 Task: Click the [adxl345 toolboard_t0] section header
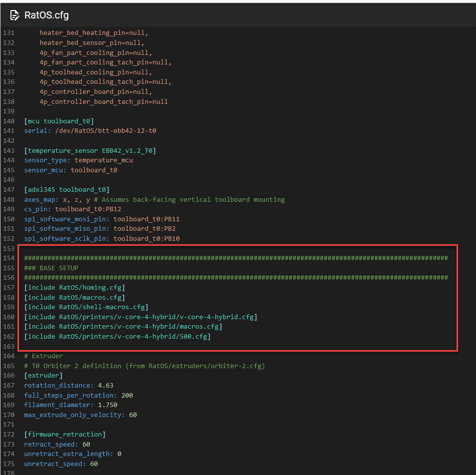tap(66, 190)
